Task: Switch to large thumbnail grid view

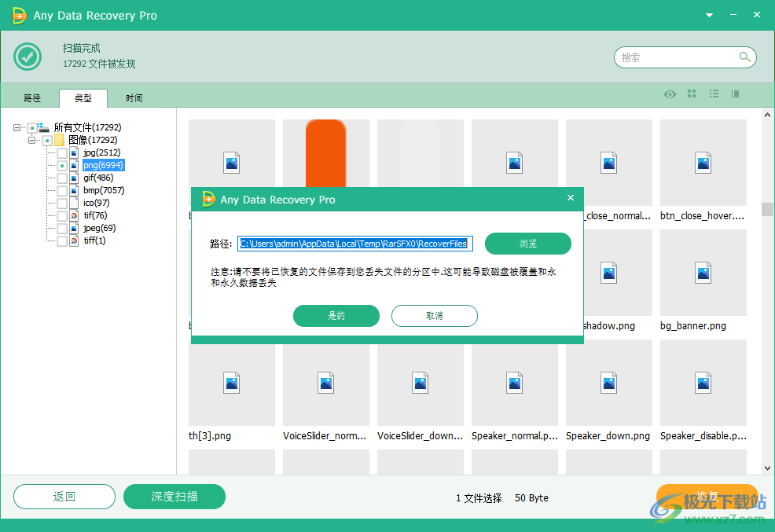Action: [x=692, y=94]
